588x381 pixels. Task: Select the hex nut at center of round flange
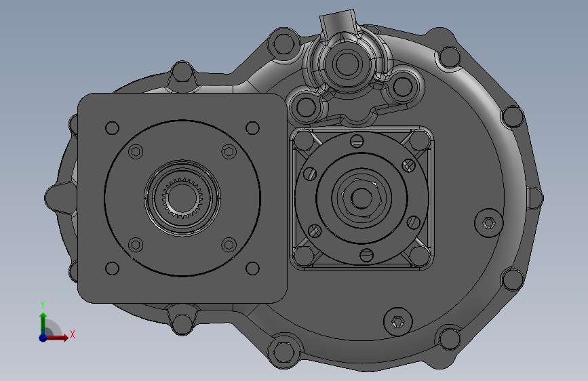tap(361, 199)
